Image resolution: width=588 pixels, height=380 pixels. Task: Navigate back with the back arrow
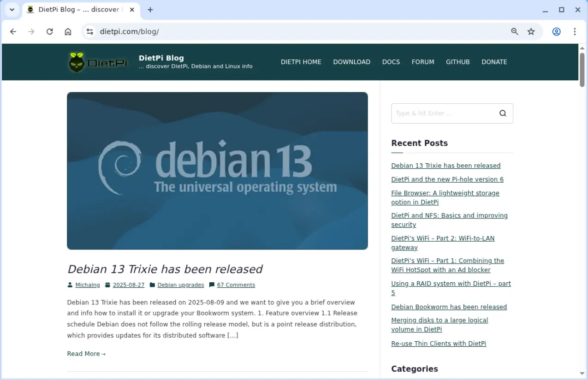[x=13, y=32]
